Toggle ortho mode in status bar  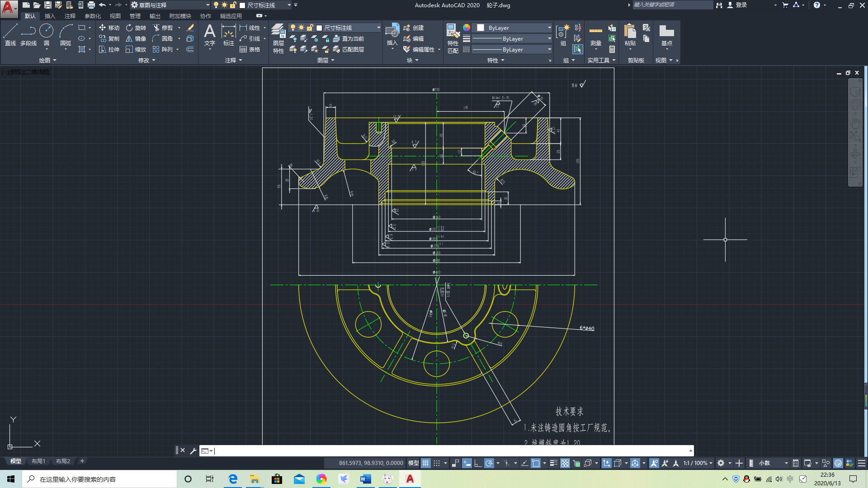click(478, 463)
